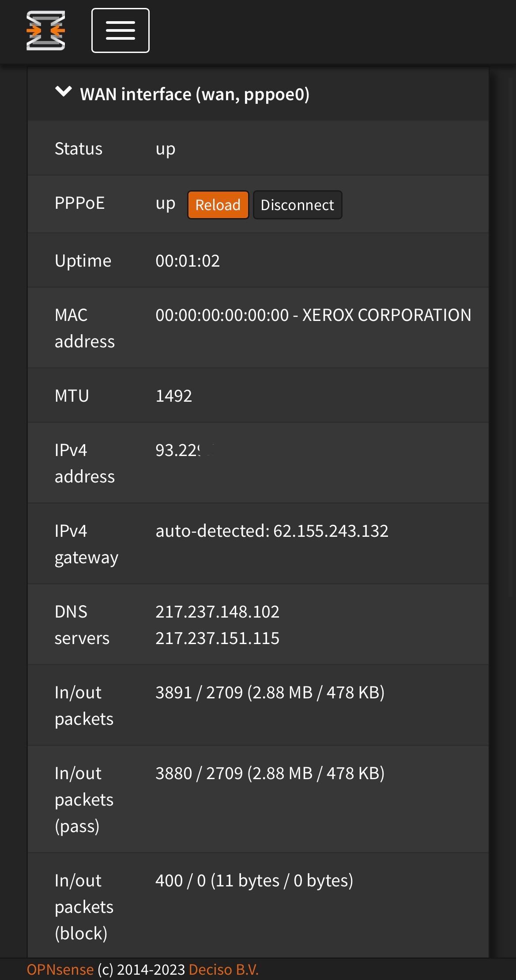Click the In/out packets (pass) value
This screenshot has width=516, height=980.
click(270, 773)
